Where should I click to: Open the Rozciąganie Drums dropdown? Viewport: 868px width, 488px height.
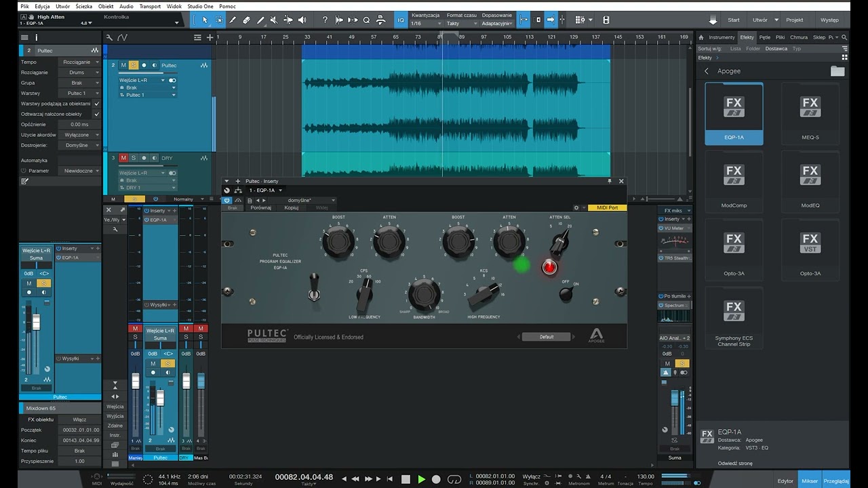click(x=79, y=73)
